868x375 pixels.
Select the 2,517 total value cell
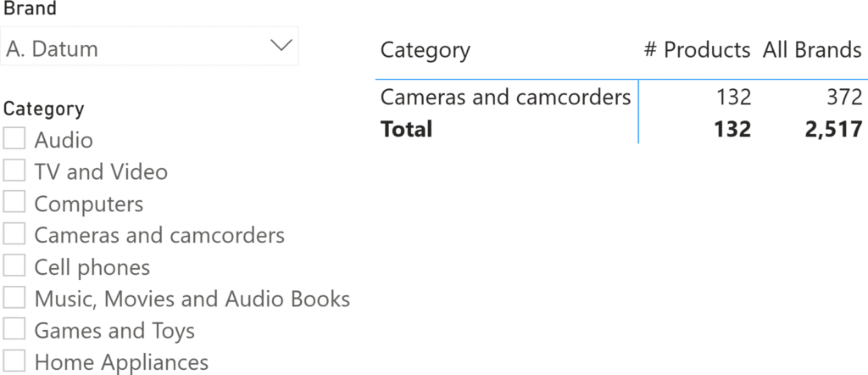click(834, 129)
